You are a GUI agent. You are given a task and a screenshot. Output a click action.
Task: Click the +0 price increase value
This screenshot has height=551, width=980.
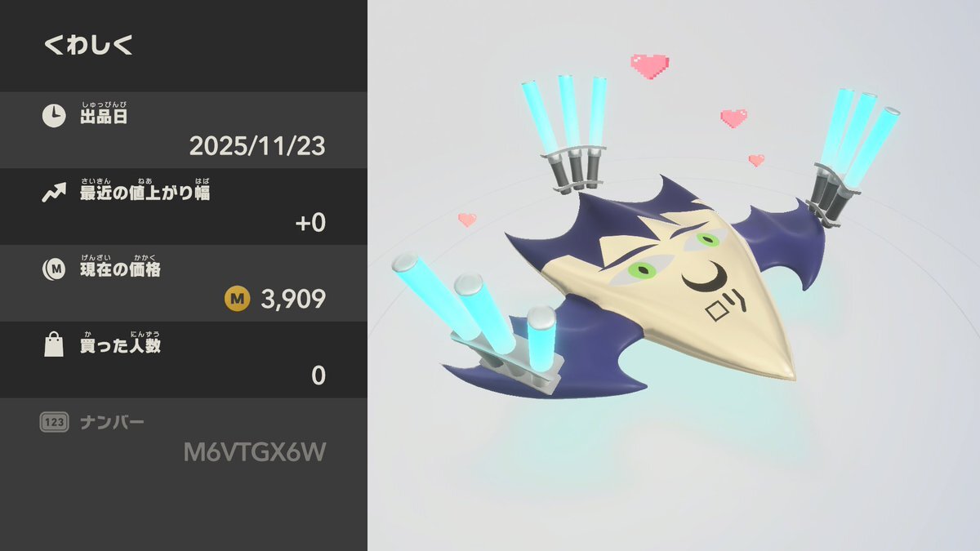pyautogui.click(x=311, y=222)
